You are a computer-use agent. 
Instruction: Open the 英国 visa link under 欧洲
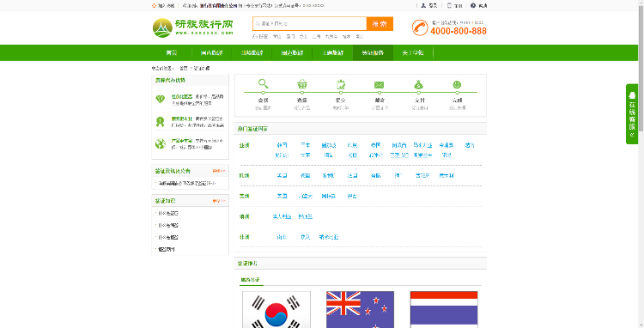[x=282, y=176]
